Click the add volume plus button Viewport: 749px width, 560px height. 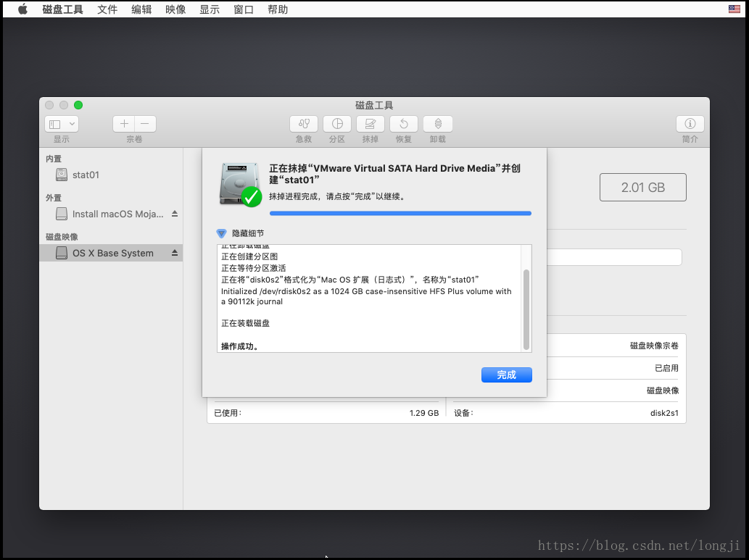coord(124,124)
